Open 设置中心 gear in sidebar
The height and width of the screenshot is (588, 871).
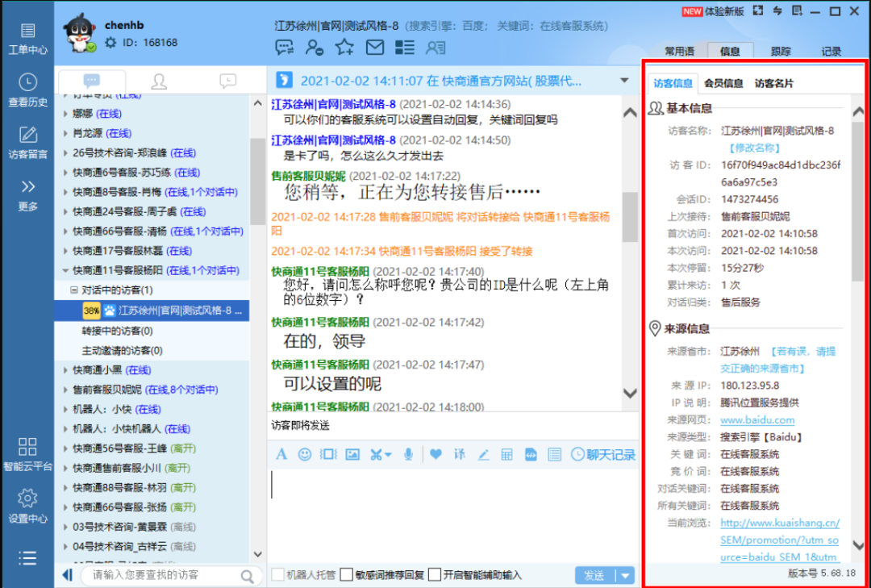click(27, 506)
